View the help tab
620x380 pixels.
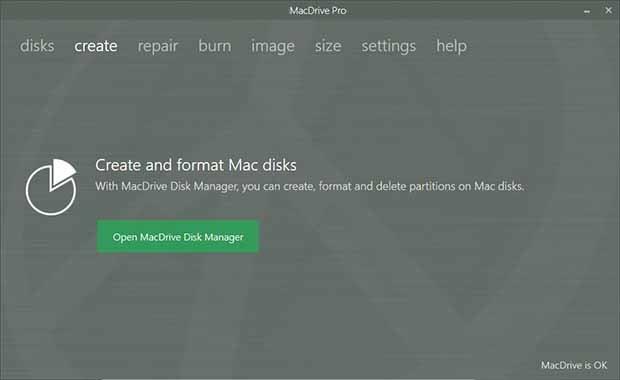tap(452, 47)
